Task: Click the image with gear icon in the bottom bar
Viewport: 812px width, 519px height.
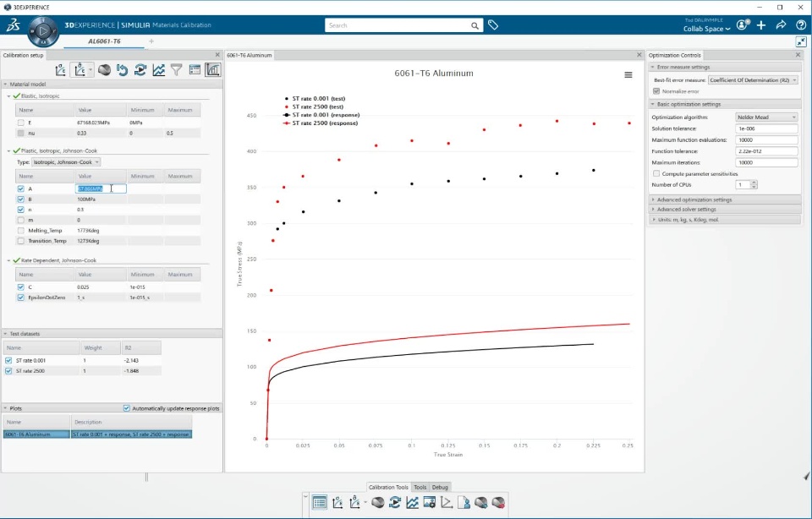Action: coord(430,502)
